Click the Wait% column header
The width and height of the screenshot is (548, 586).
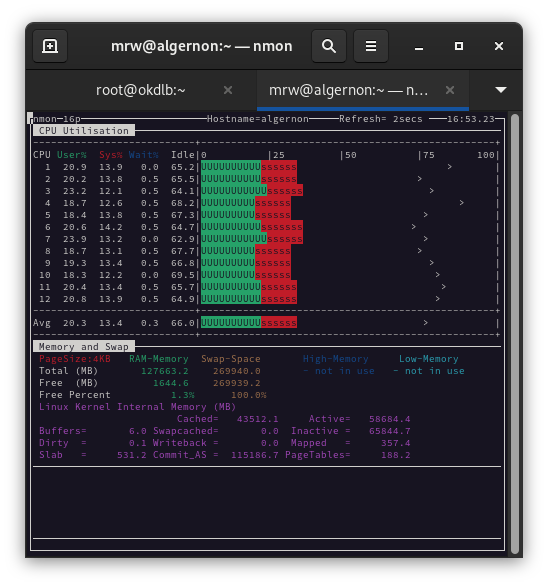point(144,155)
